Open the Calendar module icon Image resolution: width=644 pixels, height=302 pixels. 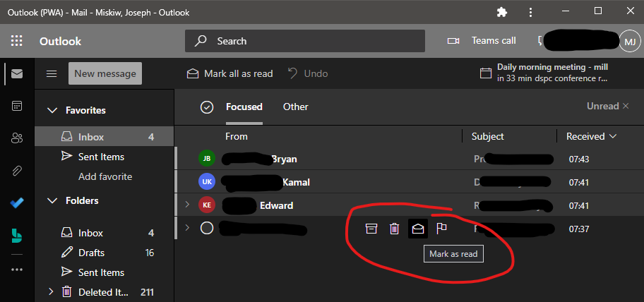coord(17,106)
